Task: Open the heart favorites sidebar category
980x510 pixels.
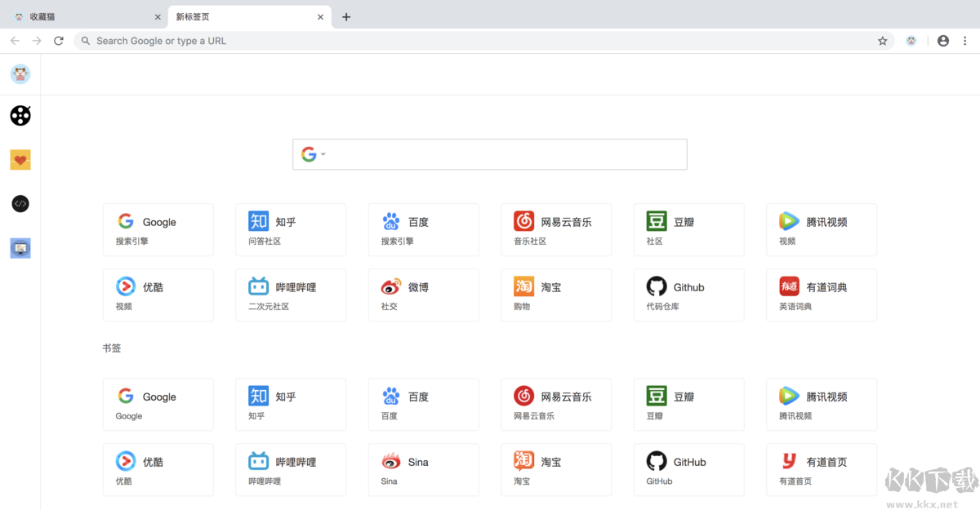Action: [x=20, y=160]
